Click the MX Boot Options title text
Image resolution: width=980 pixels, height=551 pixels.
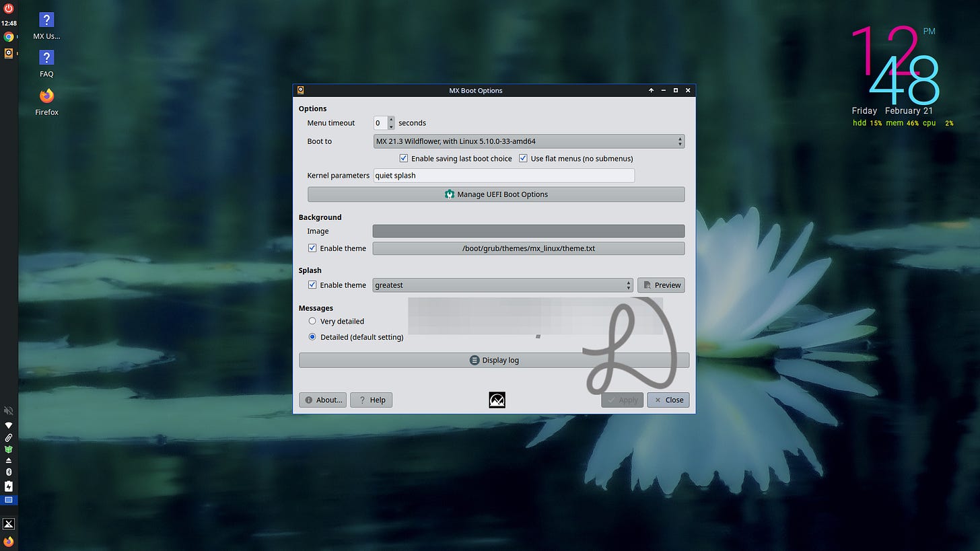point(476,90)
